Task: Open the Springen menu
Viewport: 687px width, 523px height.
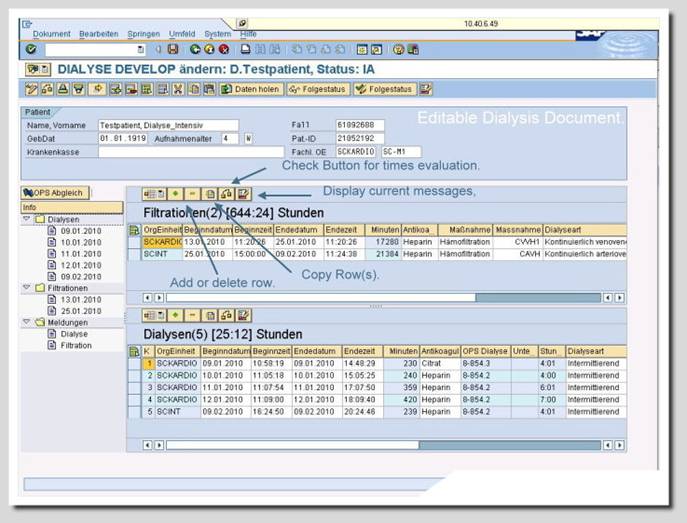Action: [144, 33]
